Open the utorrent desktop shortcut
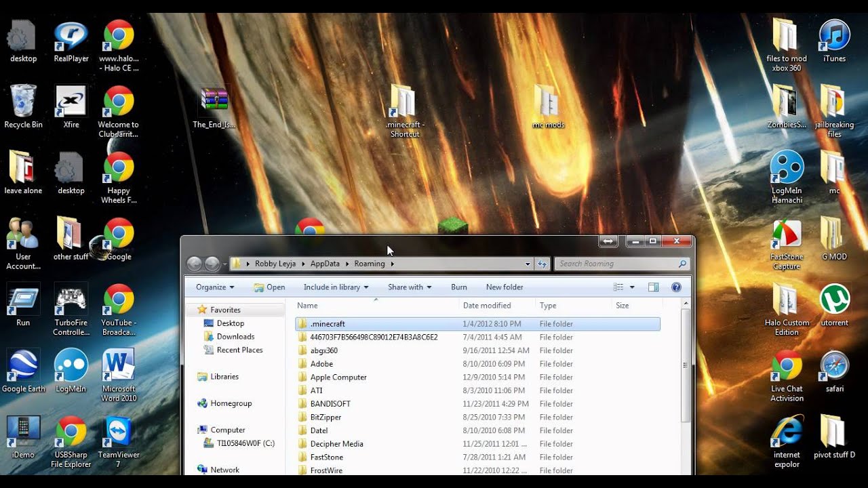 834,305
